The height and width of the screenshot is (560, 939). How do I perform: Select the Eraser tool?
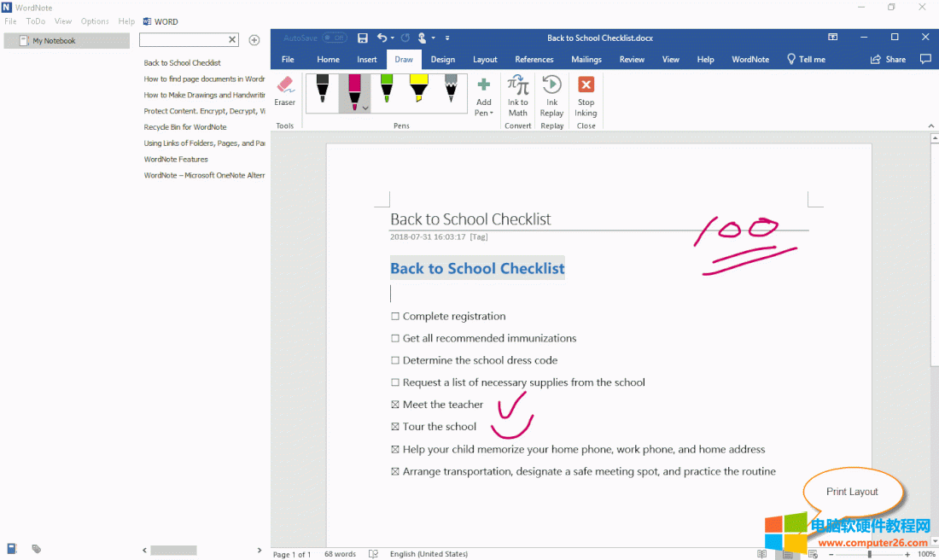[284, 91]
